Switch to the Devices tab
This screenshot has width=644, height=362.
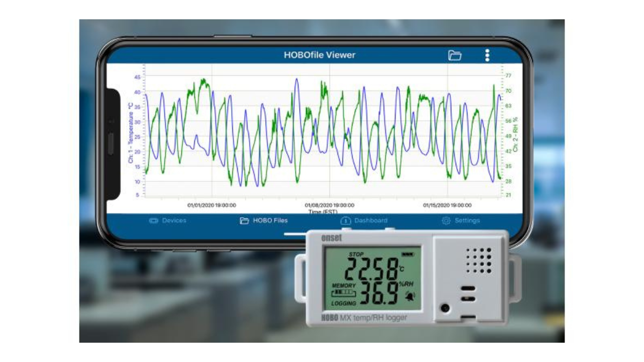click(x=167, y=220)
